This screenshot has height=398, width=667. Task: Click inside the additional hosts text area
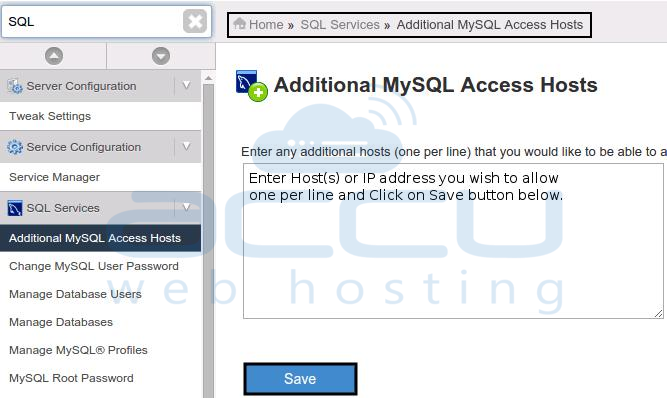pos(453,241)
